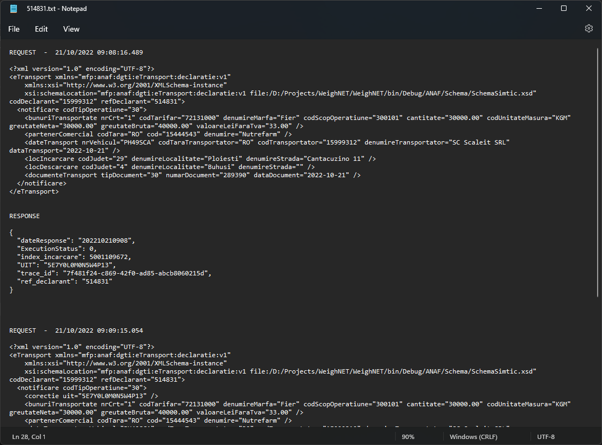Click the "UIT" value line in response

[x=66, y=265]
